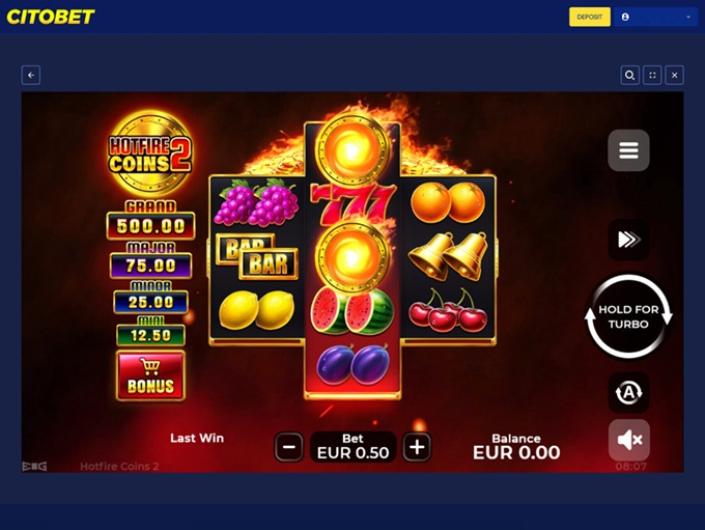Switch the game to fullscreen
This screenshot has width=705, height=530.
pyautogui.click(x=652, y=75)
